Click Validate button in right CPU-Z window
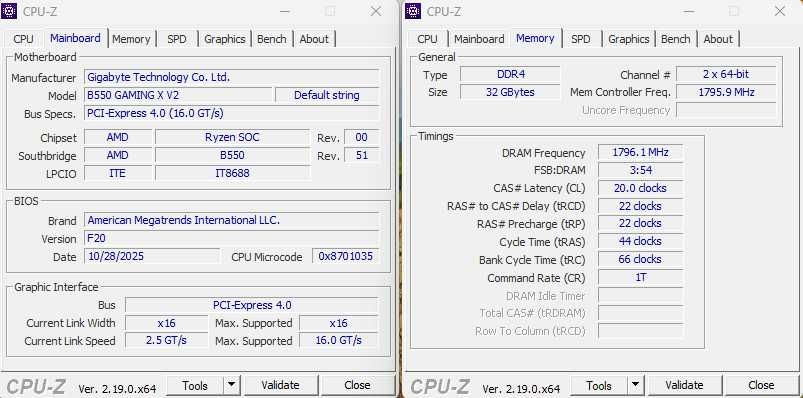This screenshot has height=398, width=803. (x=684, y=385)
